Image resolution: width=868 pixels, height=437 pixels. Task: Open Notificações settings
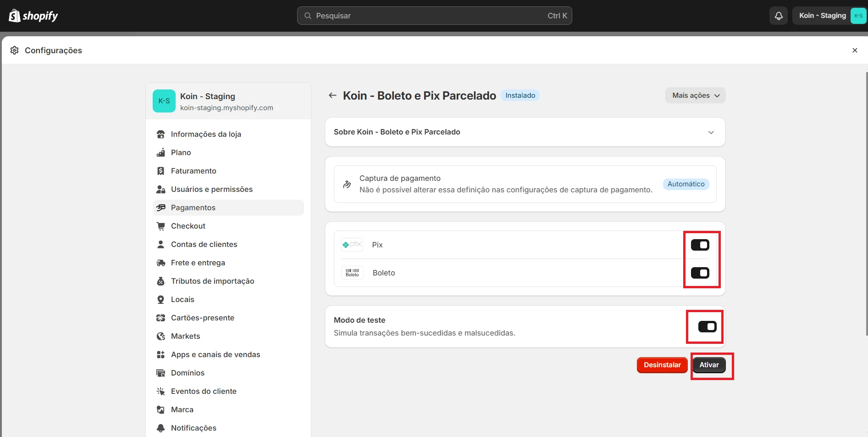point(228,428)
